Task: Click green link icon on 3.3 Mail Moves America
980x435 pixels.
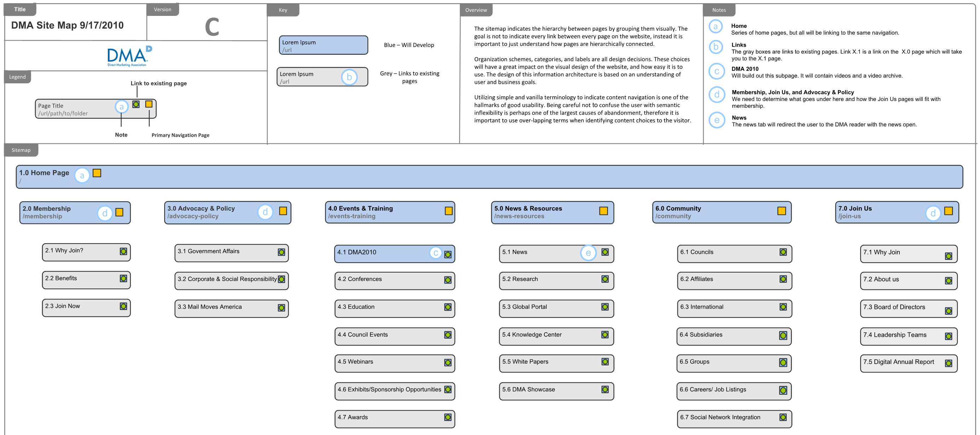Action: point(282,308)
